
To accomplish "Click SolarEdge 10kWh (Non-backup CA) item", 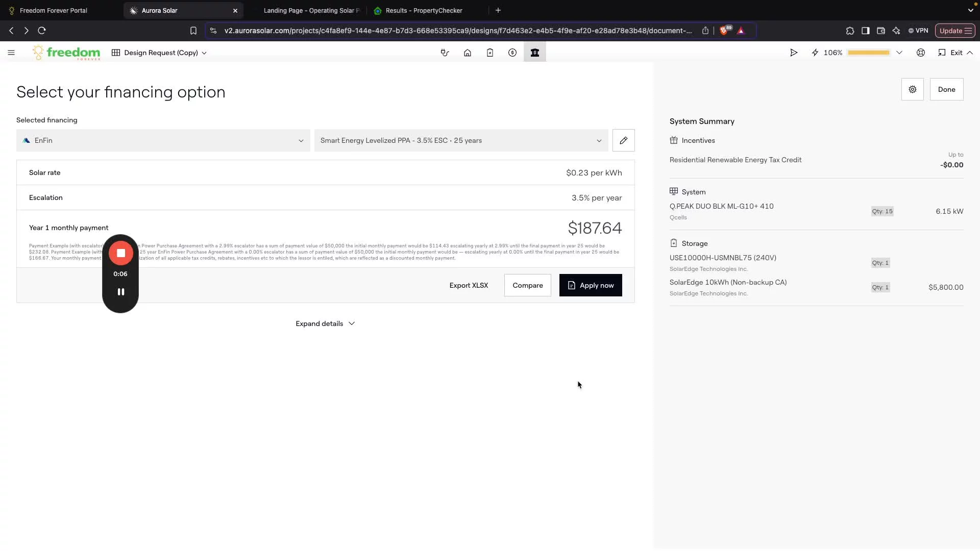I will click(x=728, y=282).
